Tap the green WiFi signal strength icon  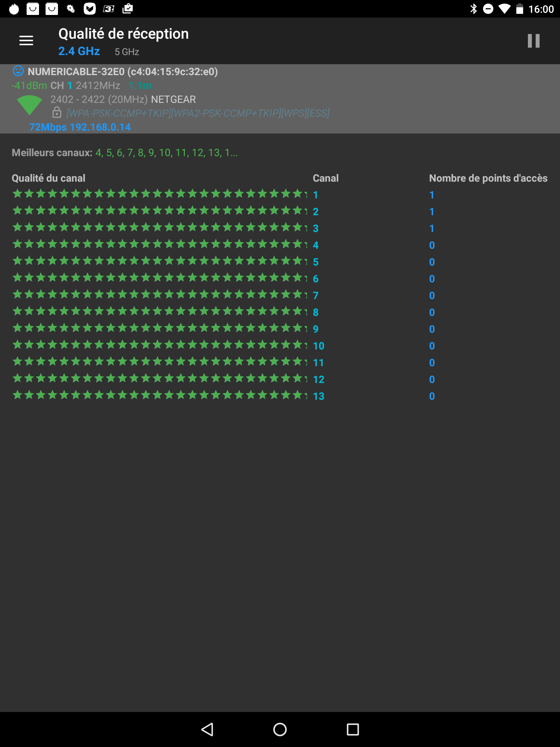tap(30, 105)
